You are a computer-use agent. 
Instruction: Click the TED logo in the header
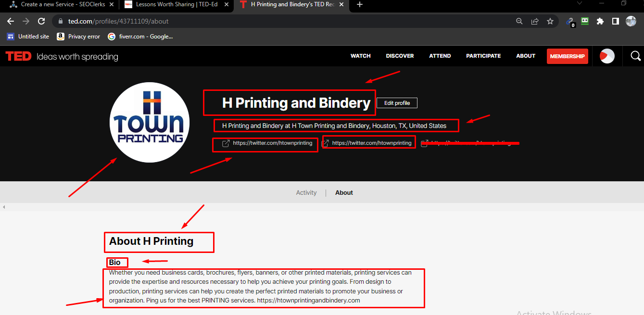point(19,56)
